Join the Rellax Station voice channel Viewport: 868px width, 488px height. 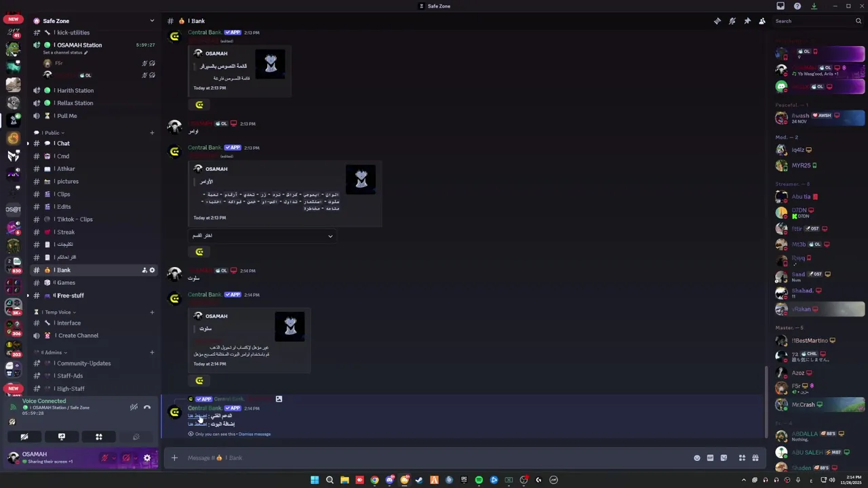coord(94,103)
